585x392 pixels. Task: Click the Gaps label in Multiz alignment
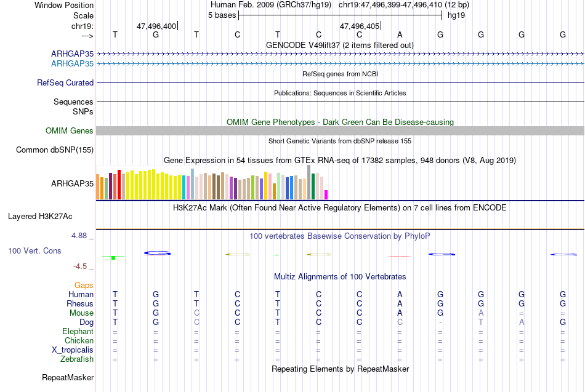tap(84, 286)
